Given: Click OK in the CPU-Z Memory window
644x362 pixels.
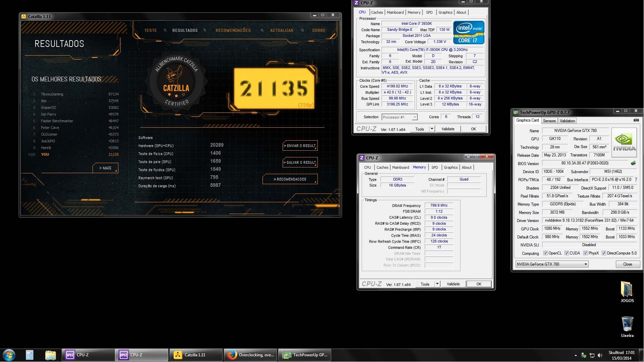Looking at the screenshot, I should (479, 284).
